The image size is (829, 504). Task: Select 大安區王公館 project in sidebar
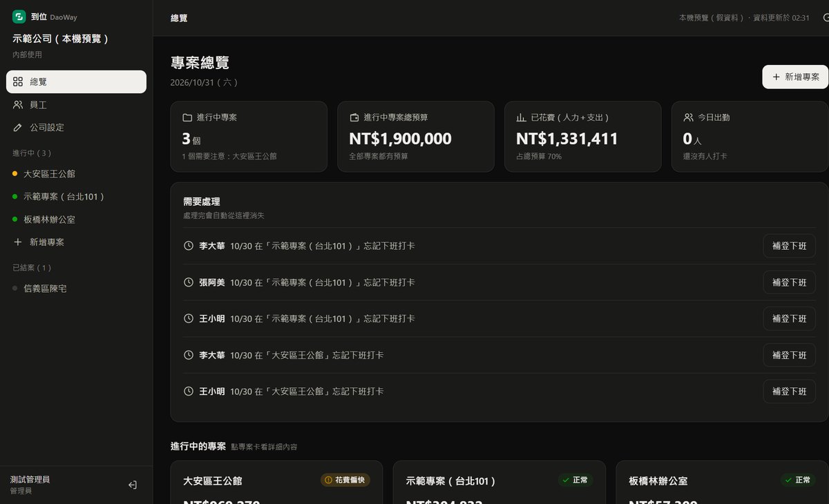tap(76, 174)
